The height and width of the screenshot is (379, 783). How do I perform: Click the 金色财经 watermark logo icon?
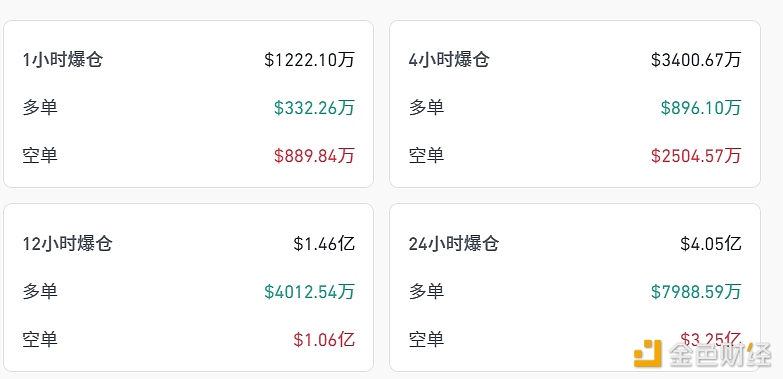click(x=648, y=354)
